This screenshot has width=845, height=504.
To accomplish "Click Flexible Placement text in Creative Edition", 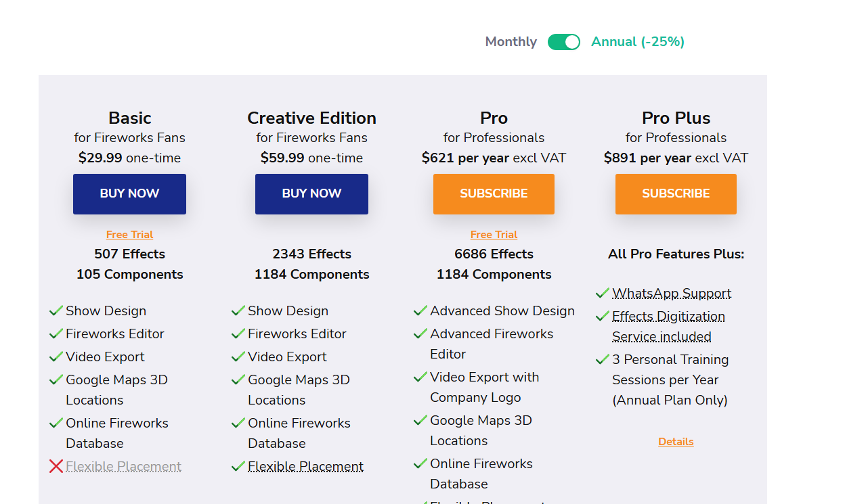I will 305,467.
